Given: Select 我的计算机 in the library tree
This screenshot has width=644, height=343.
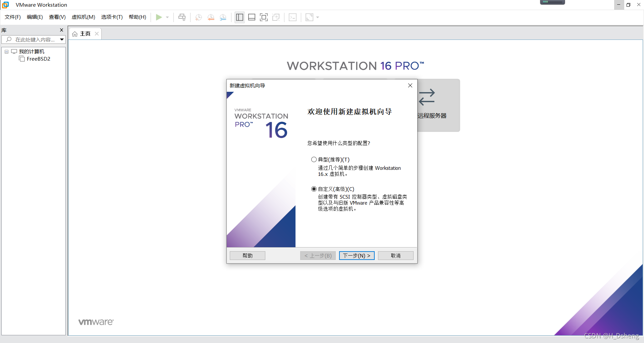Looking at the screenshot, I should point(32,51).
